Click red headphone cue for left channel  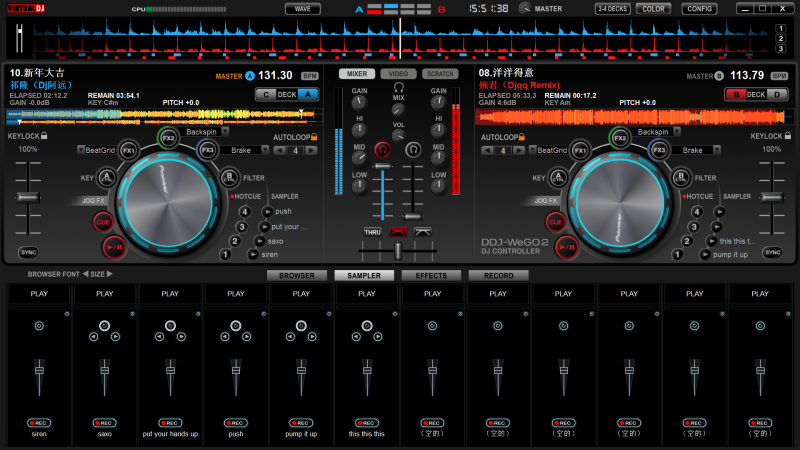pos(382,149)
